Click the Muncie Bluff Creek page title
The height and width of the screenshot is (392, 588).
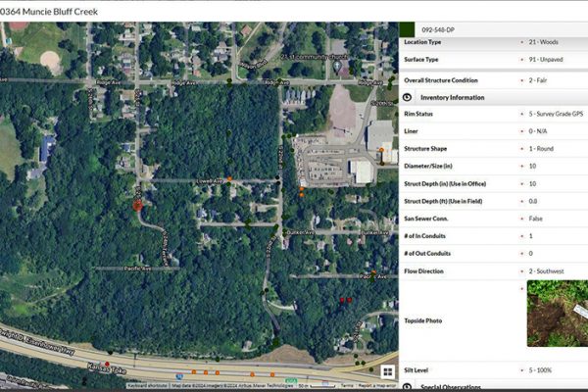pos(49,12)
